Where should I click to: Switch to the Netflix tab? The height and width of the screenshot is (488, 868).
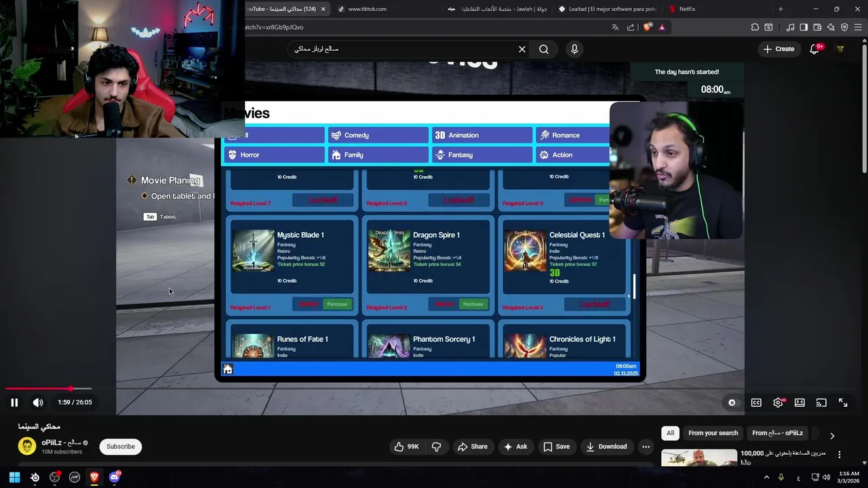click(719, 9)
